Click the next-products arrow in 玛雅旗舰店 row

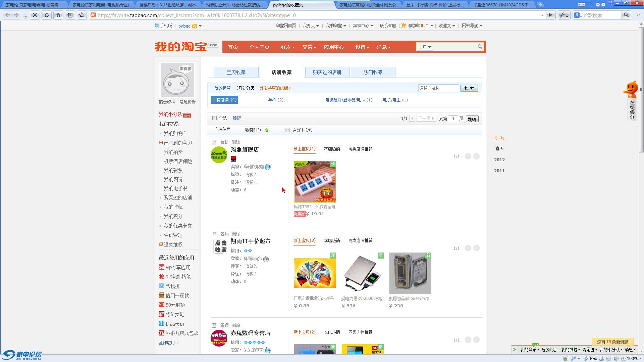tap(476, 156)
